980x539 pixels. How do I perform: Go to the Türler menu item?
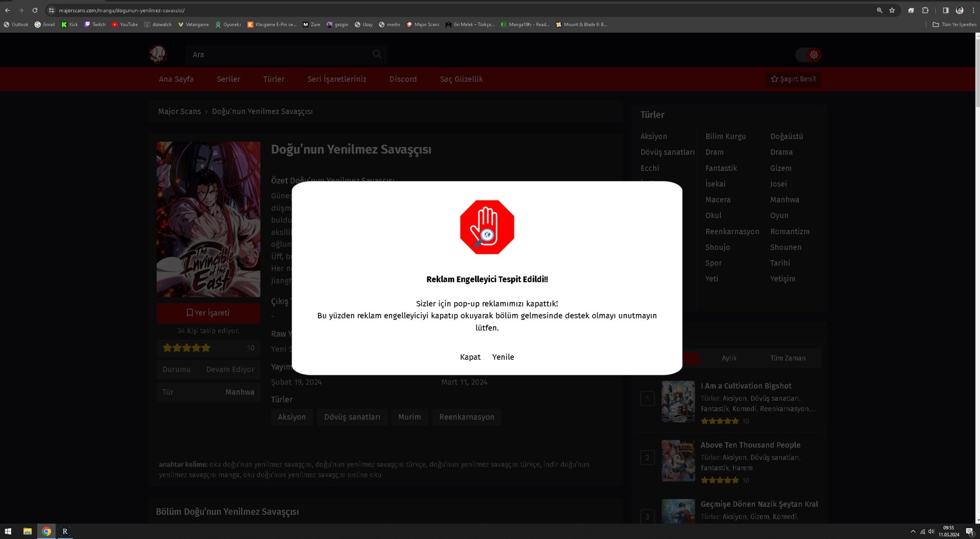273,79
